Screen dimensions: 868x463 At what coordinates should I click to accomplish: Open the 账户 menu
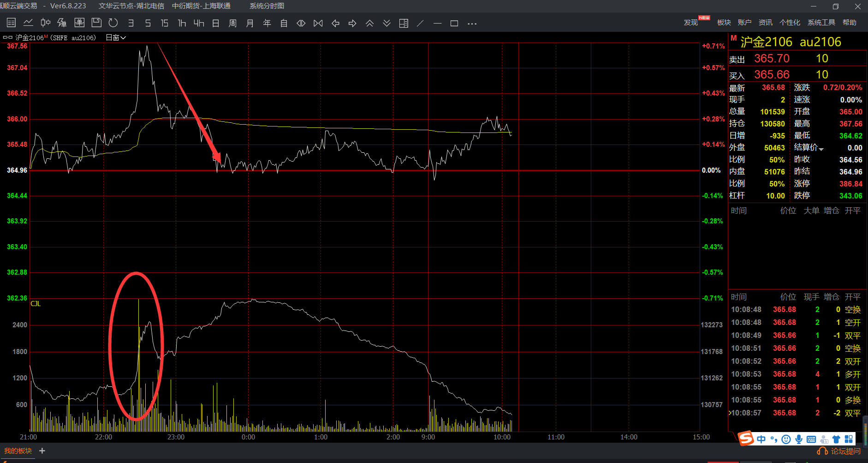(x=744, y=23)
